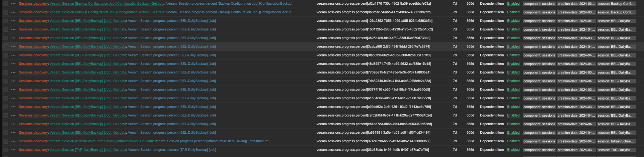The width and height of the screenshot is (644, 157).
Task: Open three-dot menu for item key 126a2352
Action: click(x=13, y=21)
